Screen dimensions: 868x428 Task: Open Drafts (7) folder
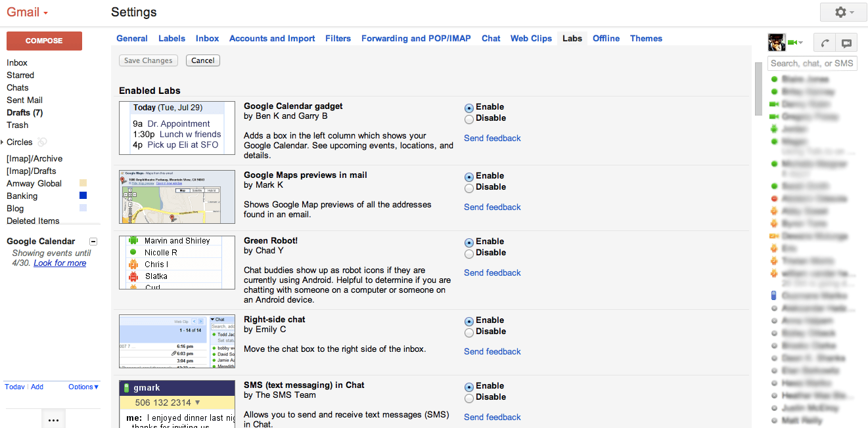(24, 112)
